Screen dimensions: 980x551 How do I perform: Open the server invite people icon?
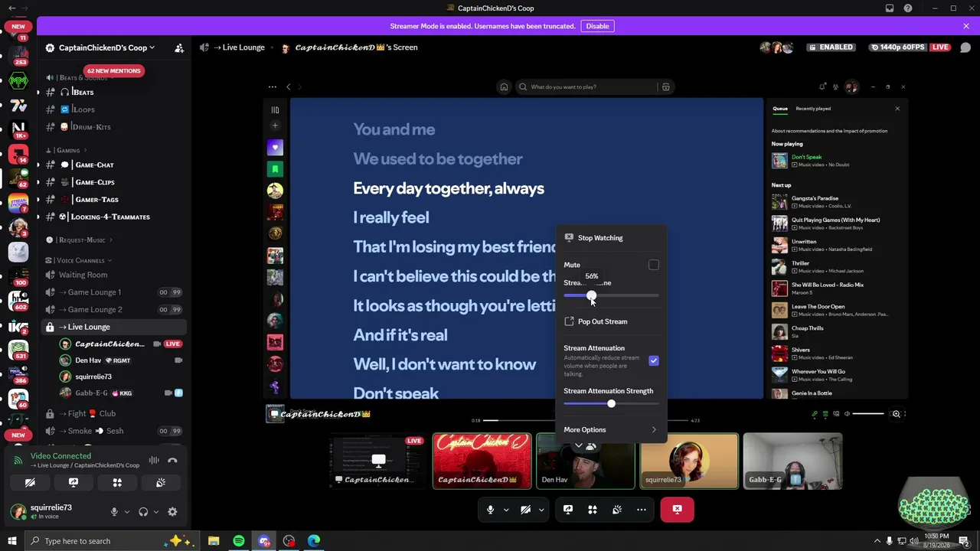pos(179,47)
